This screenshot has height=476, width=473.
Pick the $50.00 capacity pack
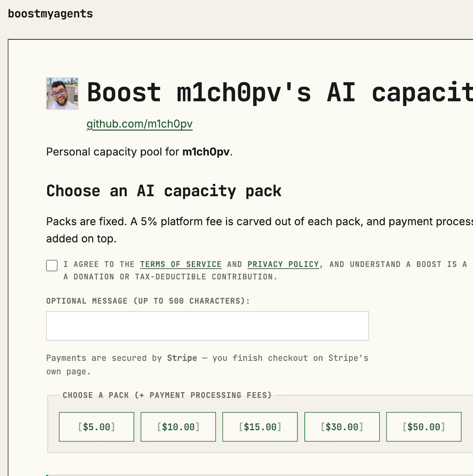[x=424, y=427]
